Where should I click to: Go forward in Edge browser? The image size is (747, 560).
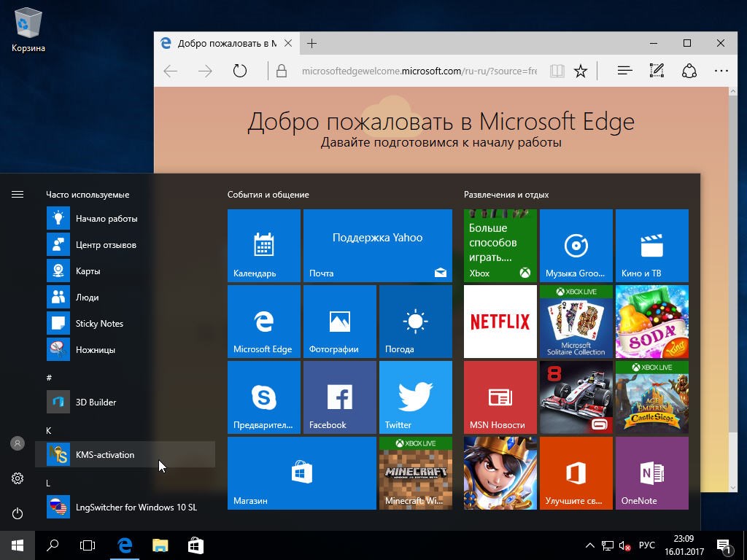[x=205, y=71]
